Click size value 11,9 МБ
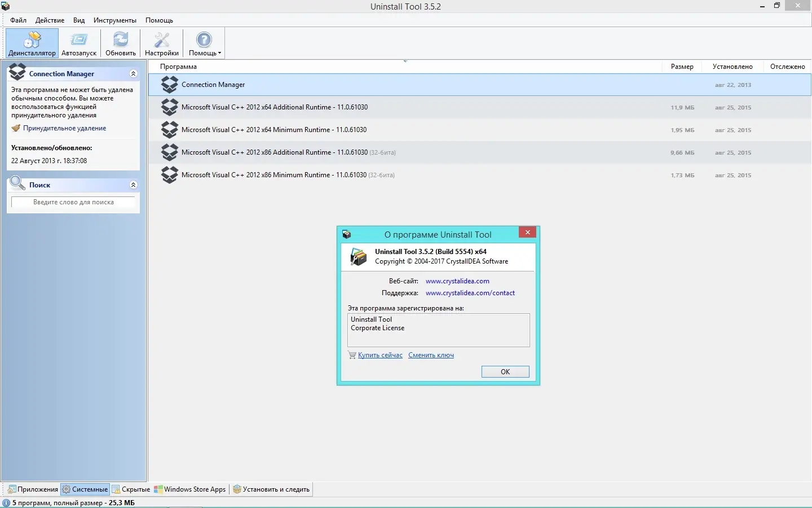This screenshot has width=812, height=508. [682, 107]
